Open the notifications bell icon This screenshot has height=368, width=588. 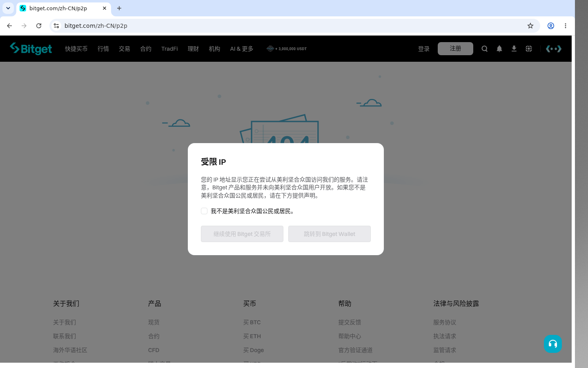[x=499, y=49]
